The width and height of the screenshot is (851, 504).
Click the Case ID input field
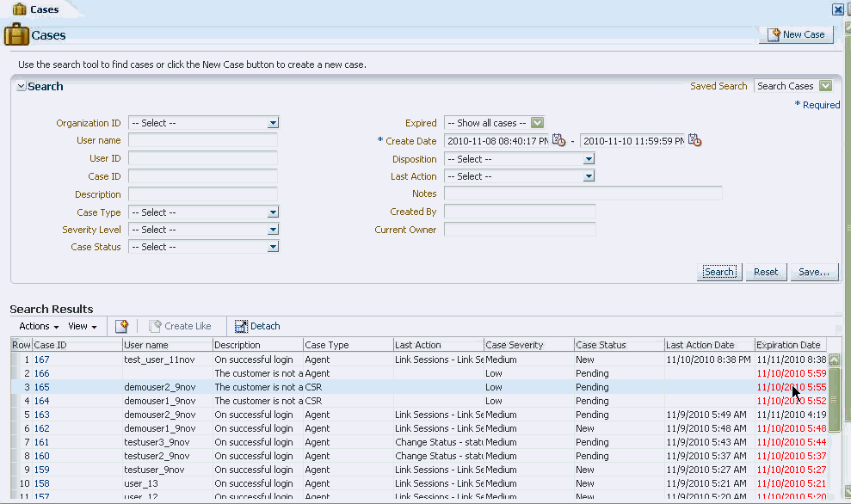[x=203, y=176]
